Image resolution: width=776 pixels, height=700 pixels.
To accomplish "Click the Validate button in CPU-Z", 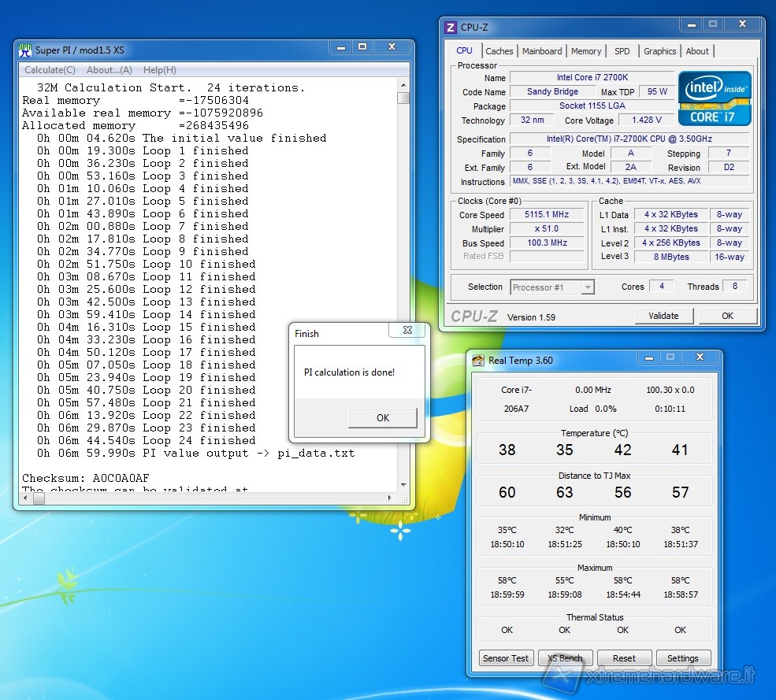I will (663, 316).
